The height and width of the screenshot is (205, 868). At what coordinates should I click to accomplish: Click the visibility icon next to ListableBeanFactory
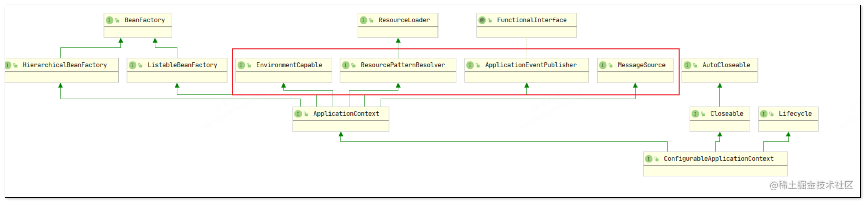pyautogui.click(x=140, y=65)
